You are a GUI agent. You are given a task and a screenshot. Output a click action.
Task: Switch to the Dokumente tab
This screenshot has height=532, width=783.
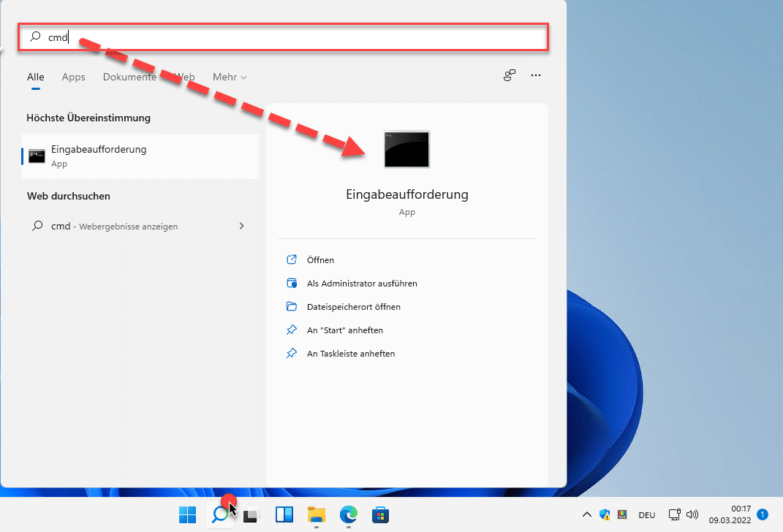pos(129,77)
